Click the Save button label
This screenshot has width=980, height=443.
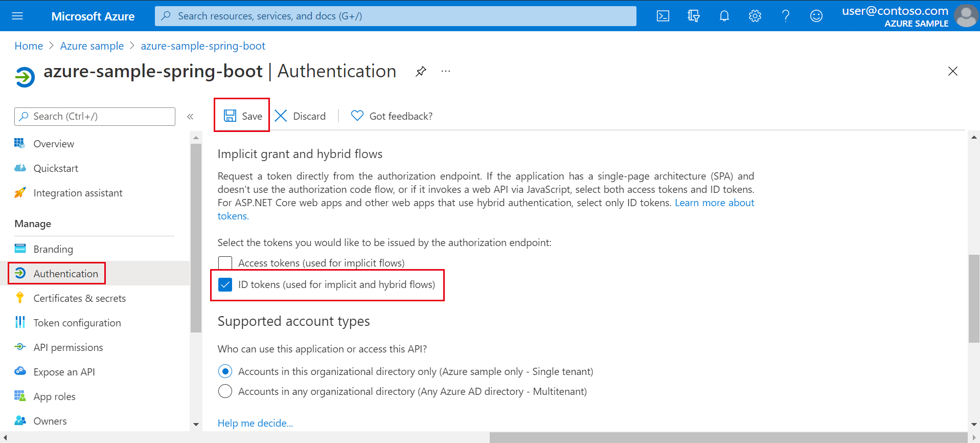coord(252,116)
